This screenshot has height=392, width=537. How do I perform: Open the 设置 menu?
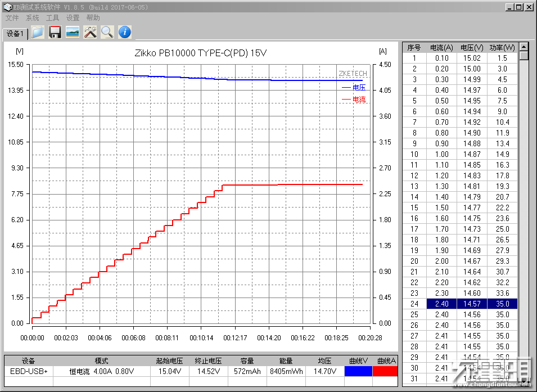point(73,18)
